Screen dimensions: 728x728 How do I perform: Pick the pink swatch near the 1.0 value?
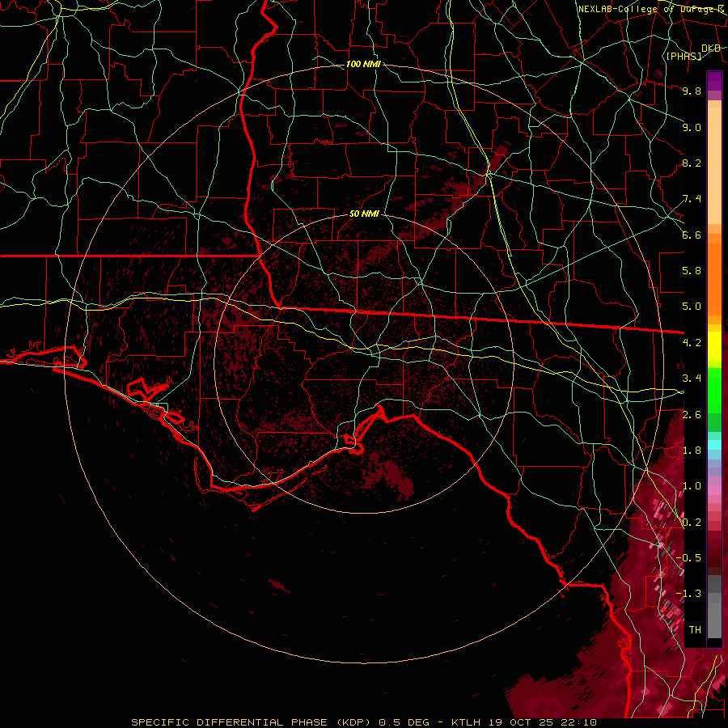(x=714, y=490)
